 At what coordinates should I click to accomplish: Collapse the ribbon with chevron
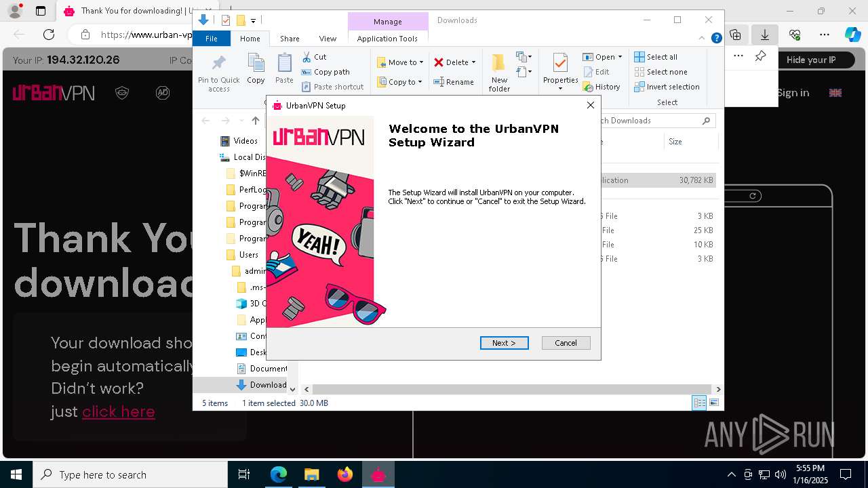703,39
